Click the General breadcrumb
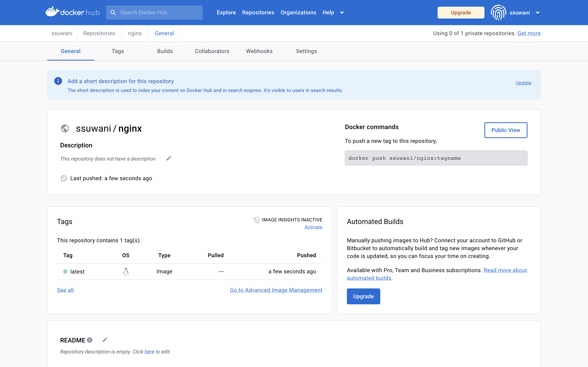Screen dimensions: 588x367 164,33
